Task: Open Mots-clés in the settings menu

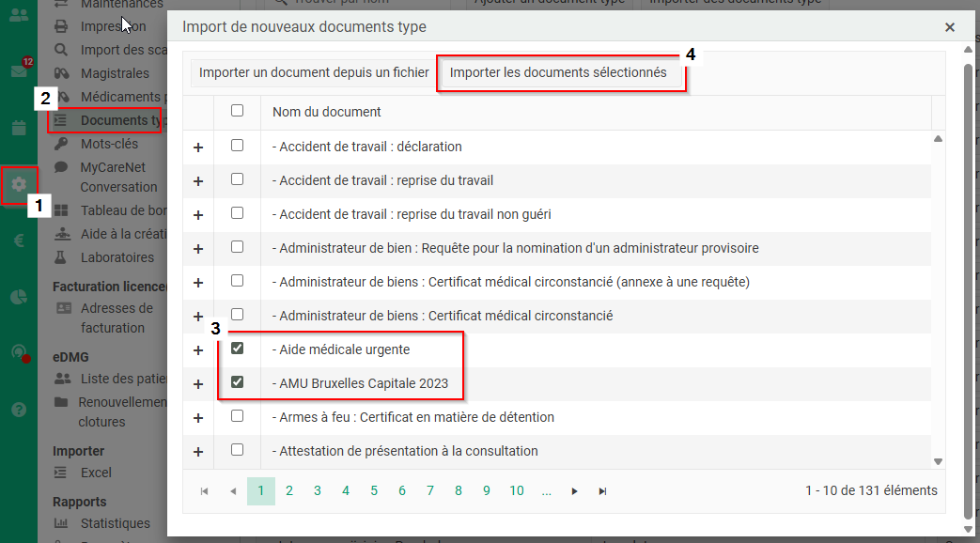Action: (x=109, y=144)
